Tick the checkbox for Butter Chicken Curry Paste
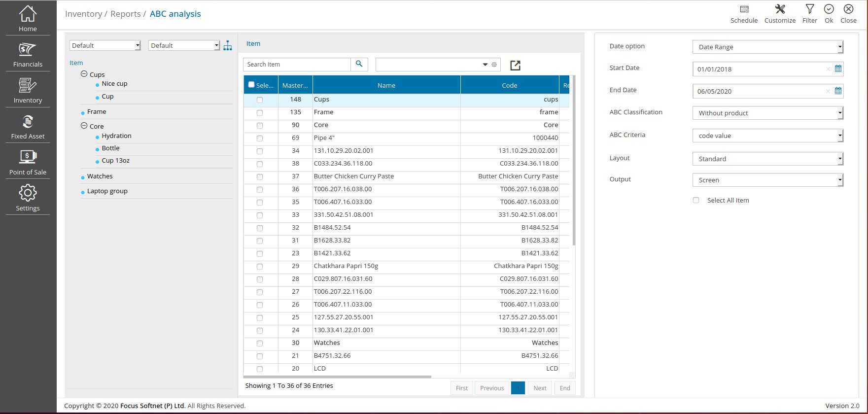Screen dimensions: 868x414 (260, 177)
